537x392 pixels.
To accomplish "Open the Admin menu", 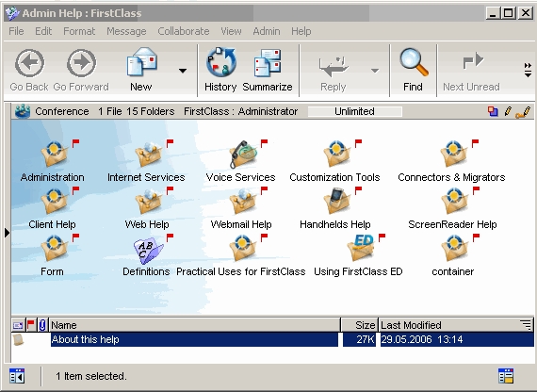I will point(267,31).
